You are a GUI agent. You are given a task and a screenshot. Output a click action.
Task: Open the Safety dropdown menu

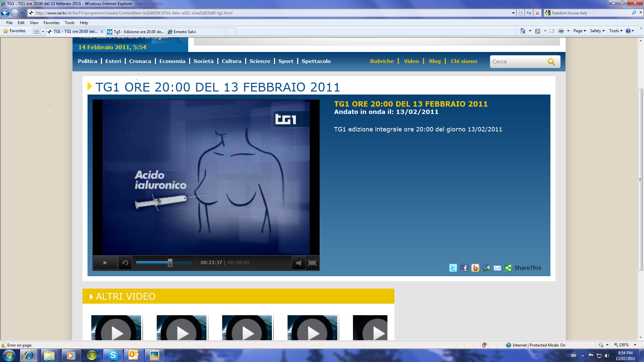click(x=597, y=31)
